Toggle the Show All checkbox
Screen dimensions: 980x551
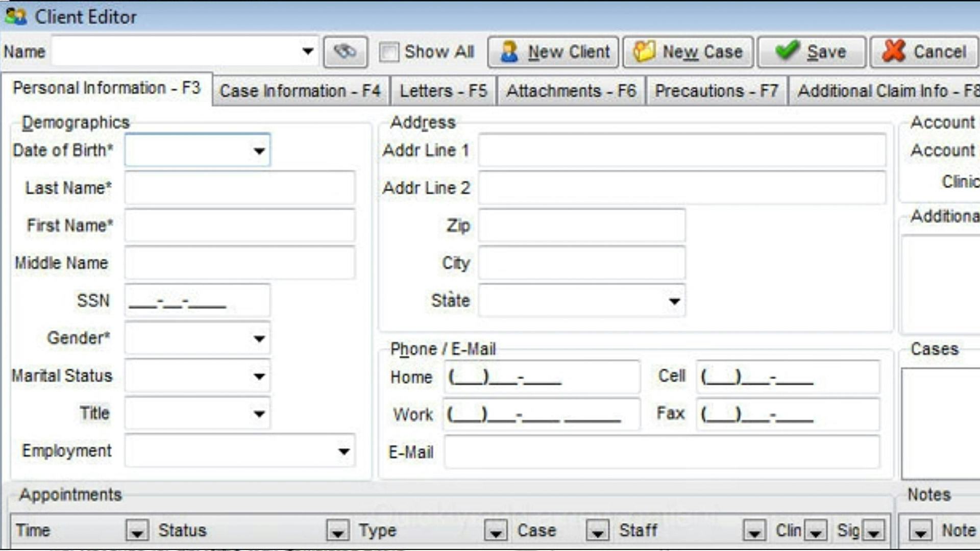pyautogui.click(x=389, y=52)
